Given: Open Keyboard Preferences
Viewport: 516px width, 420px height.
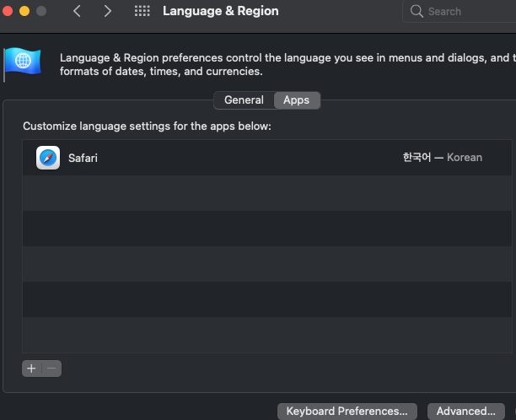Looking at the screenshot, I should [x=347, y=411].
